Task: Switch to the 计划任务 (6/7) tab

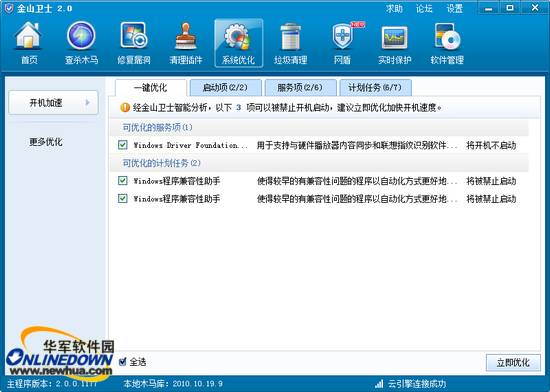Action: (375, 87)
